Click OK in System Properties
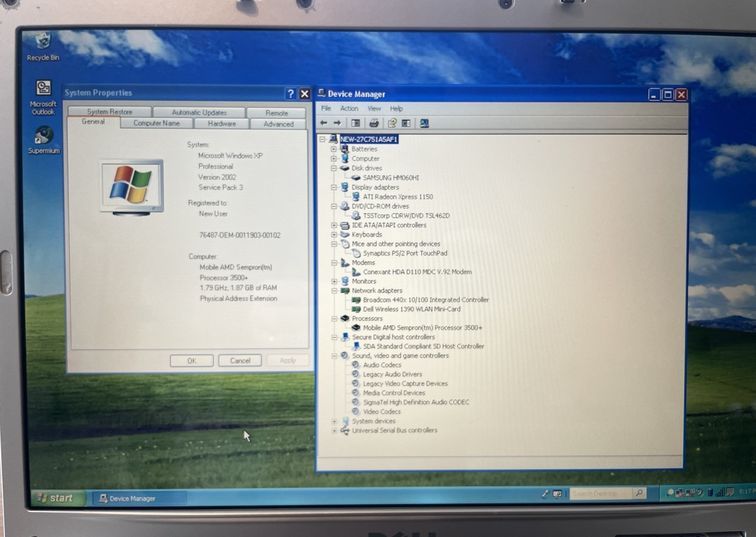Screen dimensions: 756x537 tap(192, 361)
